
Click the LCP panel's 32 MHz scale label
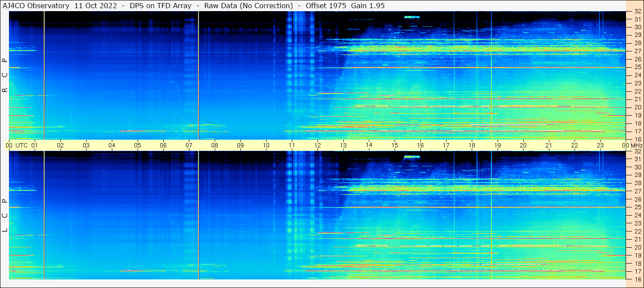click(x=638, y=151)
